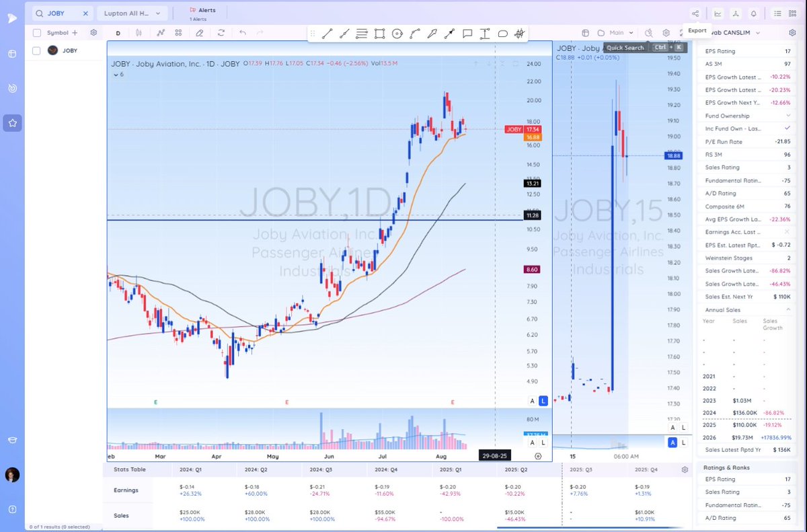The height and width of the screenshot is (532, 807).
Task: Open the user profile avatar
Action: tap(12, 475)
